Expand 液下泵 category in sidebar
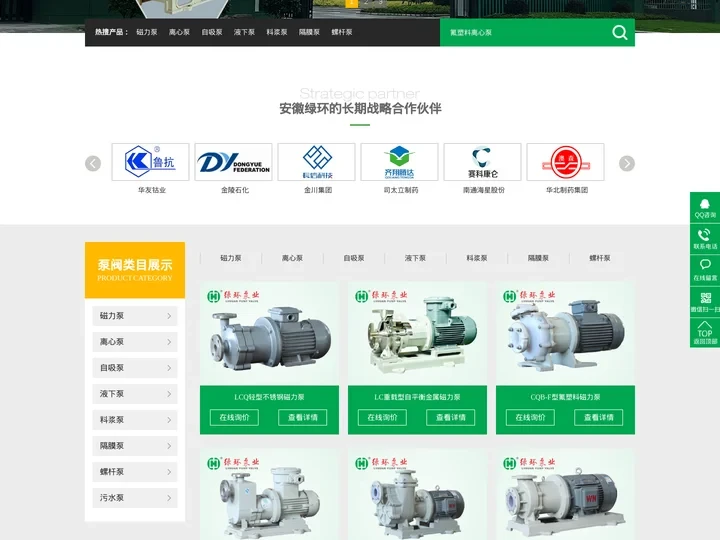The image size is (720, 540). pyautogui.click(x=135, y=394)
